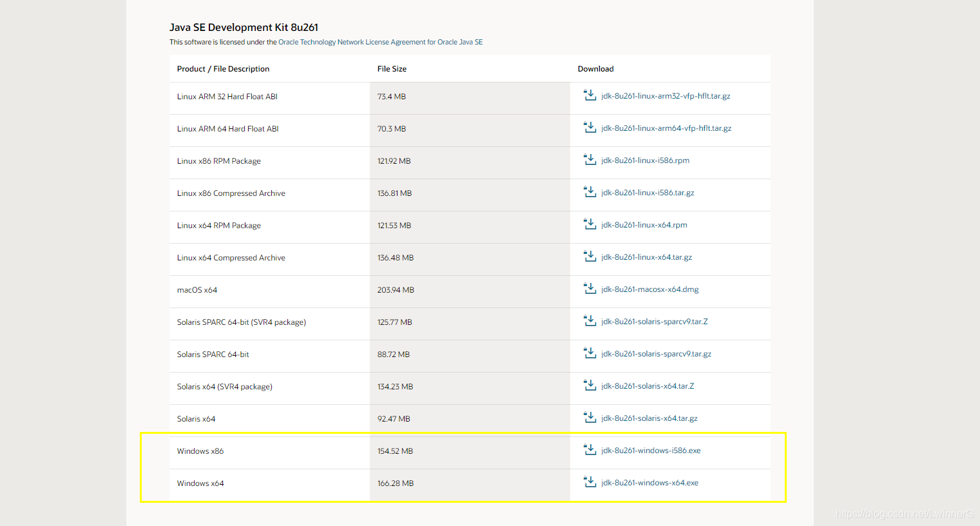Image resolution: width=980 pixels, height=526 pixels.
Task: Download jdk-8u261-solaris-x64.tar.Z link
Action: click(648, 386)
